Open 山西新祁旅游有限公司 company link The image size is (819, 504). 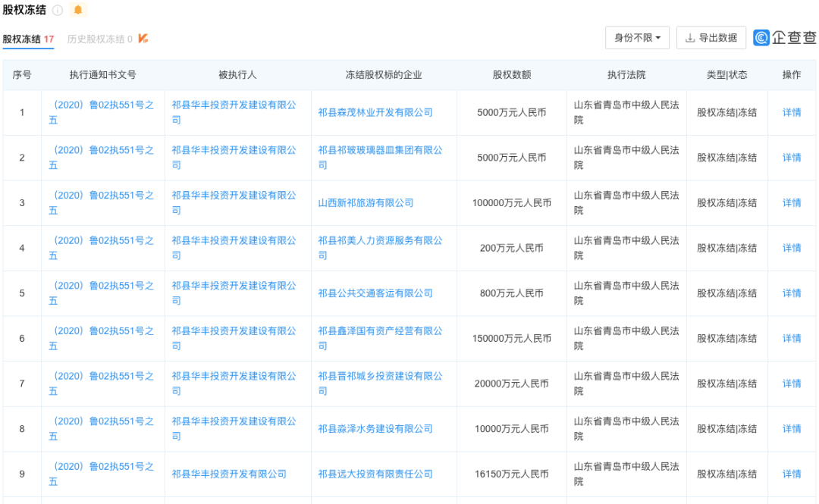click(366, 202)
